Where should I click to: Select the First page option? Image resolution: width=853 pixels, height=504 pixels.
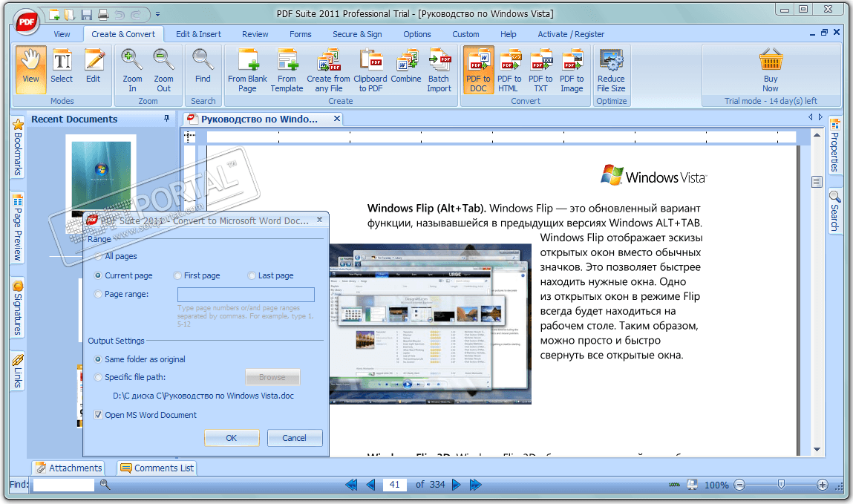point(177,275)
